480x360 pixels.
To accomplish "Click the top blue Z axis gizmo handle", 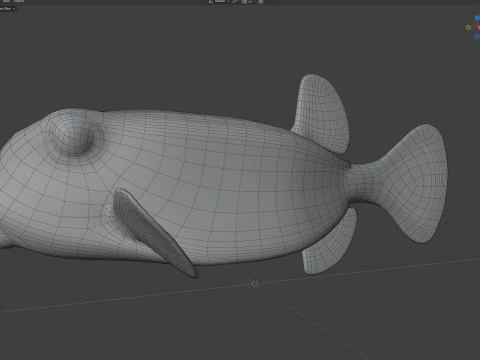I will click(x=477, y=18).
